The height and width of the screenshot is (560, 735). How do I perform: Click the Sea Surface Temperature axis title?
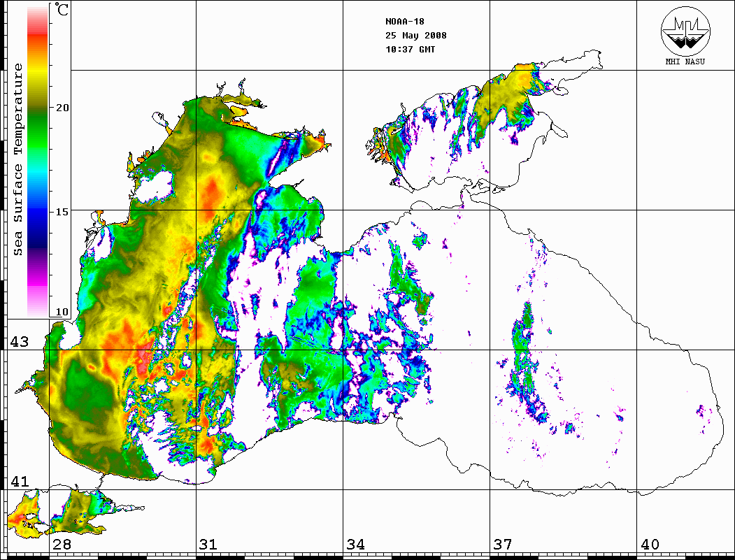18,159
